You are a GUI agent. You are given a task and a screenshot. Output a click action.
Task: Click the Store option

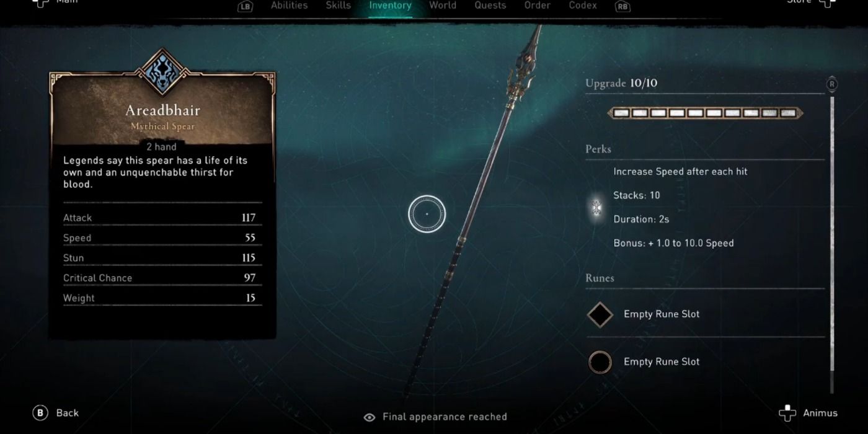point(799,2)
